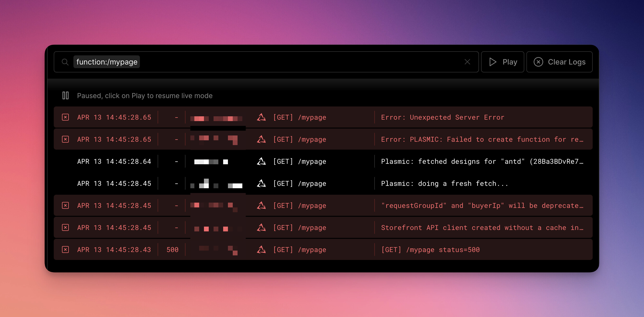Click the search magnifier icon
Viewport: 644px width, 317px height.
[65, 62]
